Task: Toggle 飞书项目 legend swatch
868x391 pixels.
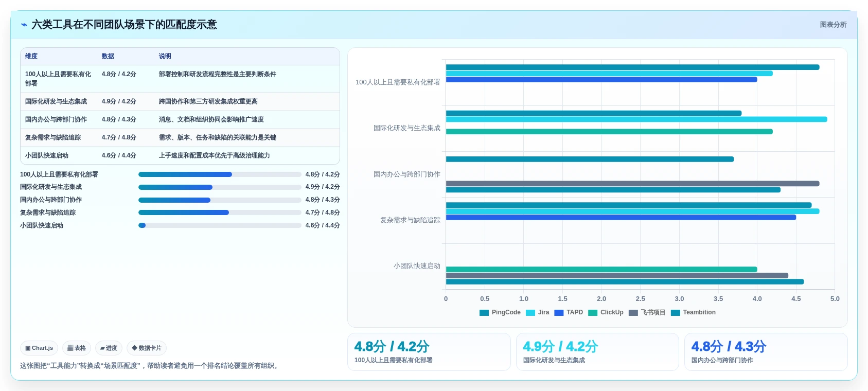Action: tap(633, 313)
